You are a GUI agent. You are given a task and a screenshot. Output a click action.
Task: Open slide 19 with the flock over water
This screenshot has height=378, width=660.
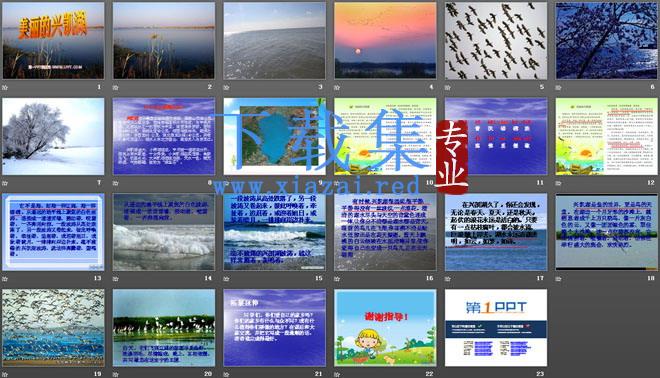[53, 327]
